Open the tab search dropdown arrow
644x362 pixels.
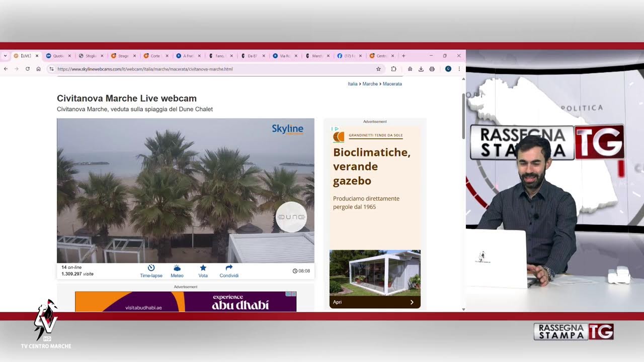5,56
